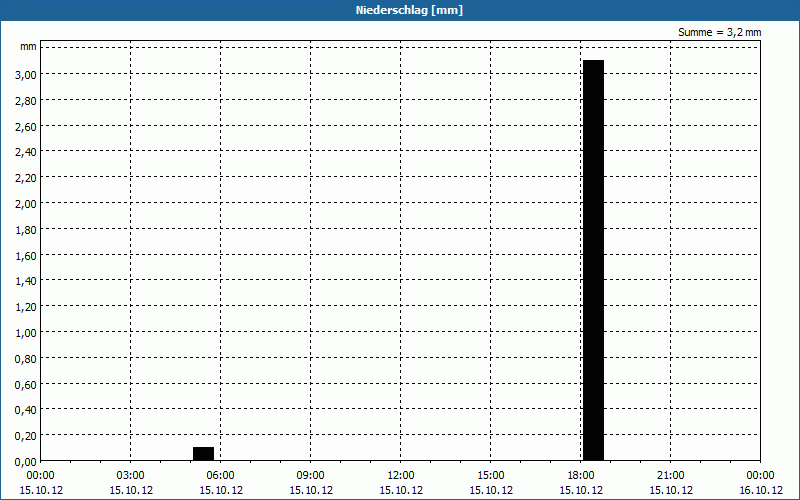
Task: Click the 06:00 time label
Action: coord(220,476)
